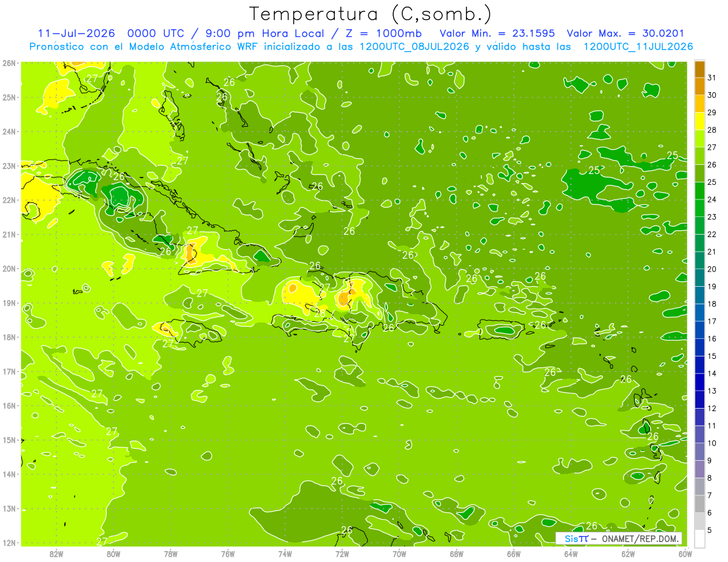This screenshot has height=562, width=728.
Task: Click the 15N latitude axis label
Action: tap(8, 440)
